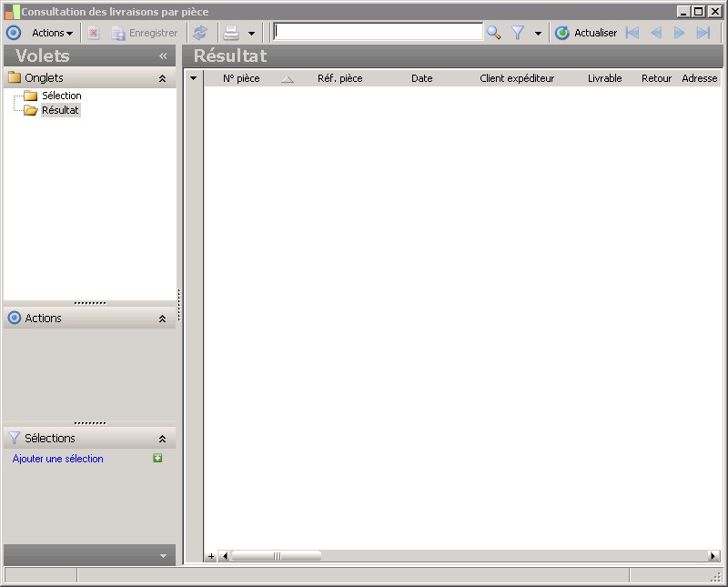Click the refresh arrows icon in the toolbar
728x587 pixels.
click(200, 33)
